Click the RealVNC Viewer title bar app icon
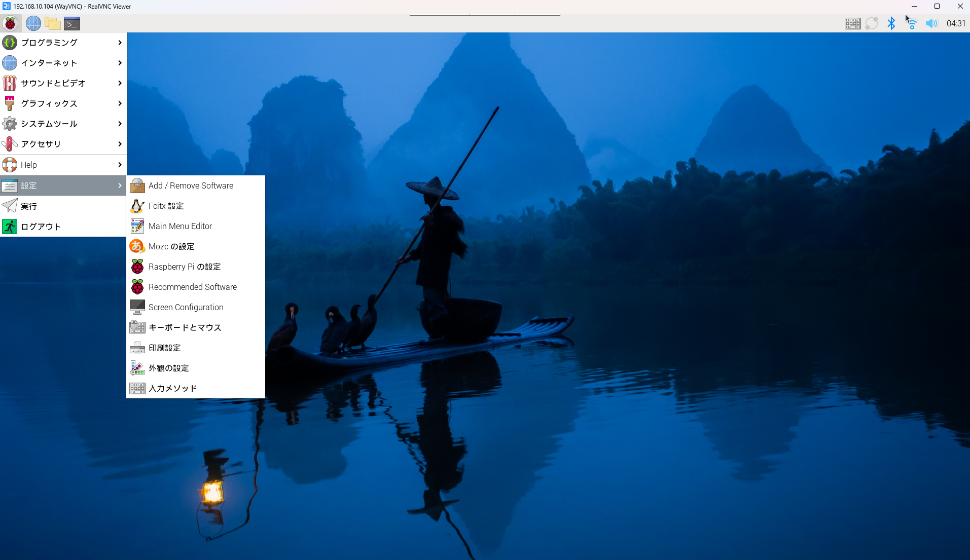Image resolution: width=970 pixels, height=560 pixels. (6, 6)
